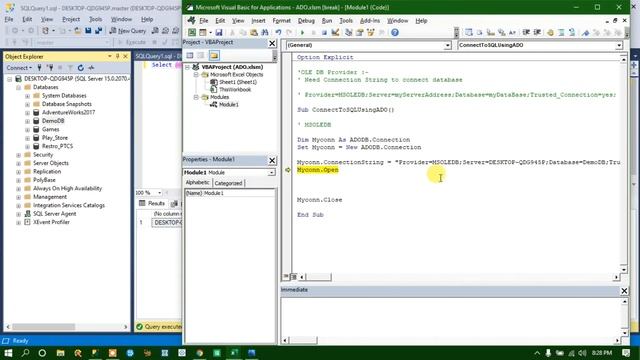Close the Project - VBAProject pane

272,43
